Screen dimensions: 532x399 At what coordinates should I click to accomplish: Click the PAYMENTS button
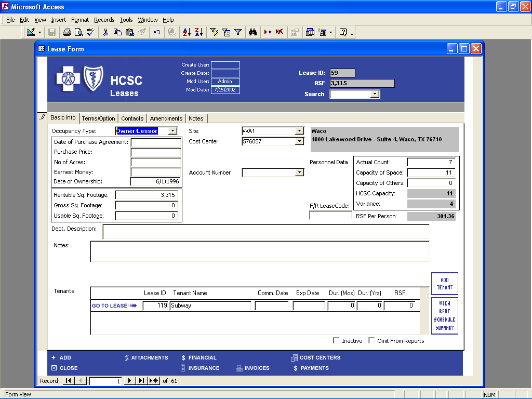pyautogui.click(x=311, y=368)
